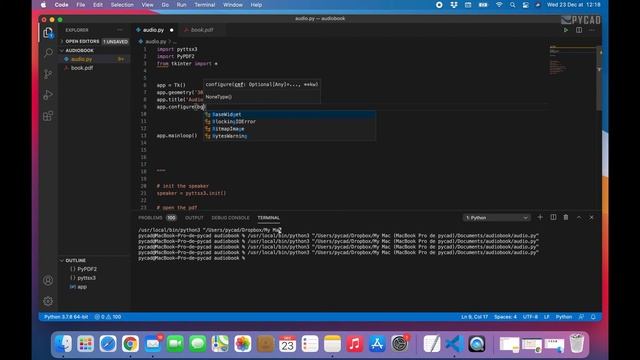
Task: Open the View menu
Action: [x=147, y=5]
